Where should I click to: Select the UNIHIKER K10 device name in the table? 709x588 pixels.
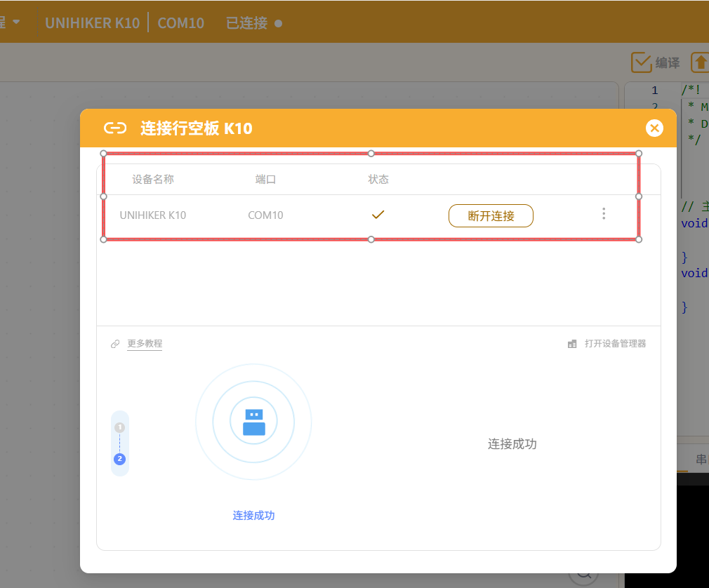[153, 215]
